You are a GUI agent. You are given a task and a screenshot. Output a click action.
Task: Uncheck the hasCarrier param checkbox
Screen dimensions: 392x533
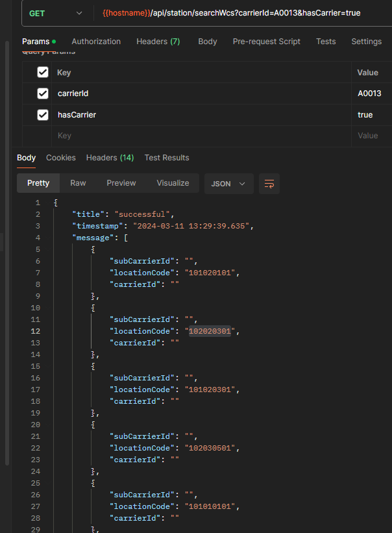tap(43, 115)
